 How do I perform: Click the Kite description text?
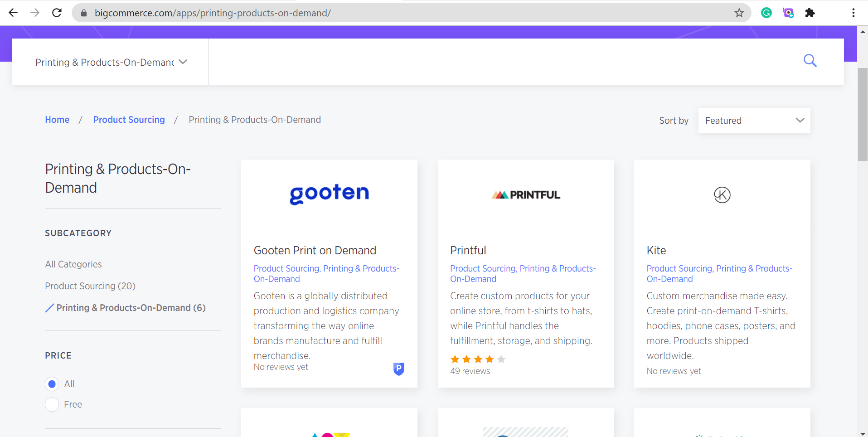pos(721,325)
